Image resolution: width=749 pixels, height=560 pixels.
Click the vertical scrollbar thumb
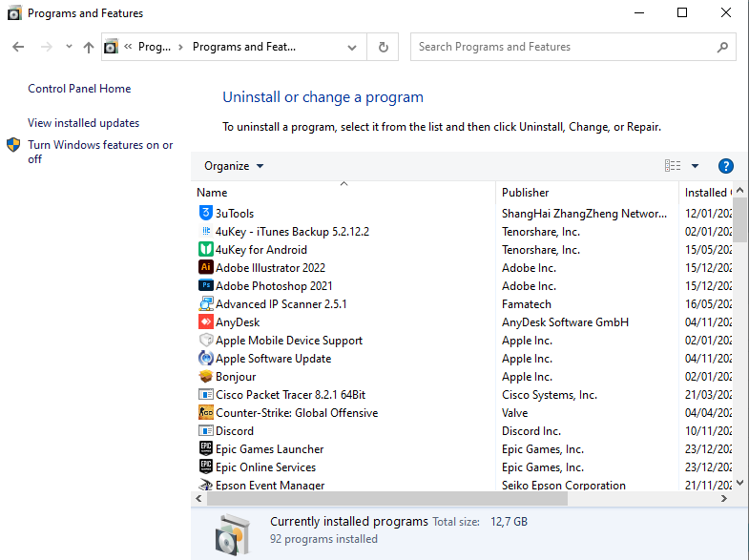click(x=739, y=220)
